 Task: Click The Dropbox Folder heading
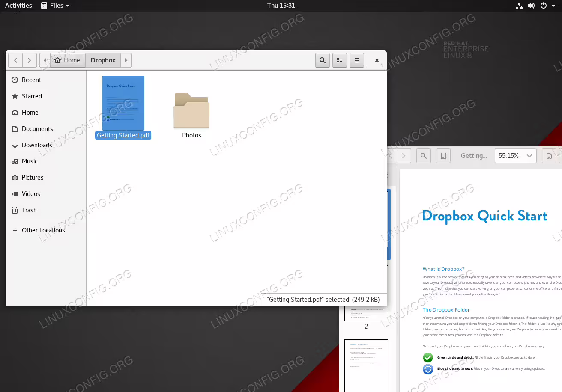pyautogui.click(x=446, y=310)
